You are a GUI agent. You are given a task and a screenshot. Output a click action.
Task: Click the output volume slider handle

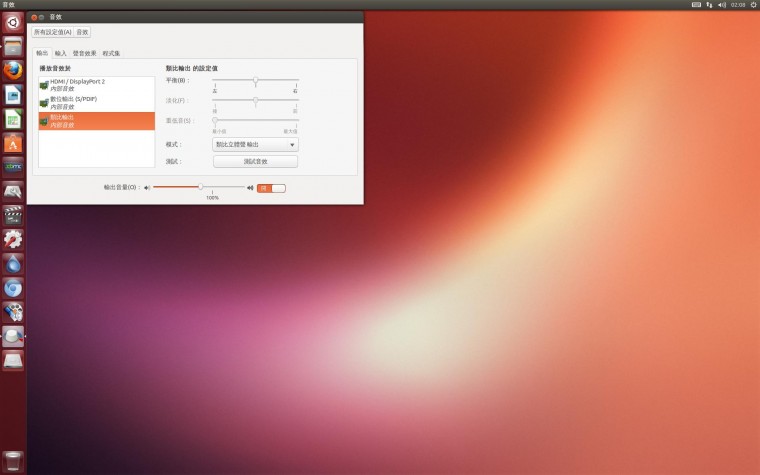pos(201,187)
